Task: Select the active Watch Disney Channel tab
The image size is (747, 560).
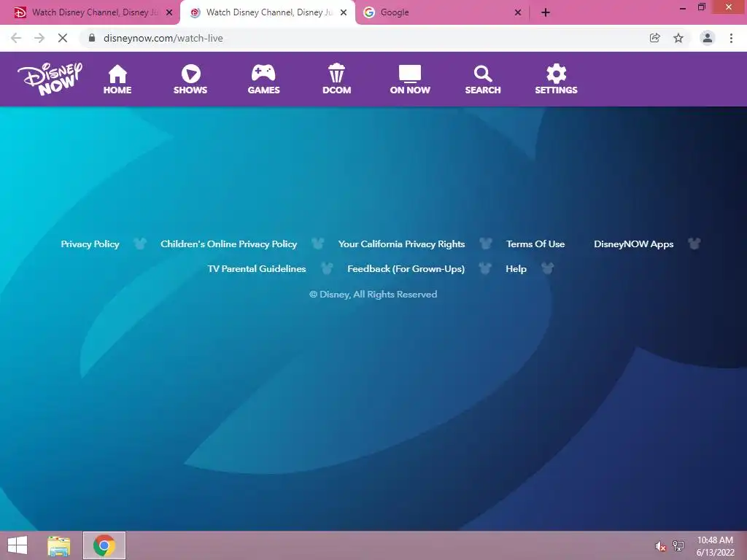Action: [267, 12]
